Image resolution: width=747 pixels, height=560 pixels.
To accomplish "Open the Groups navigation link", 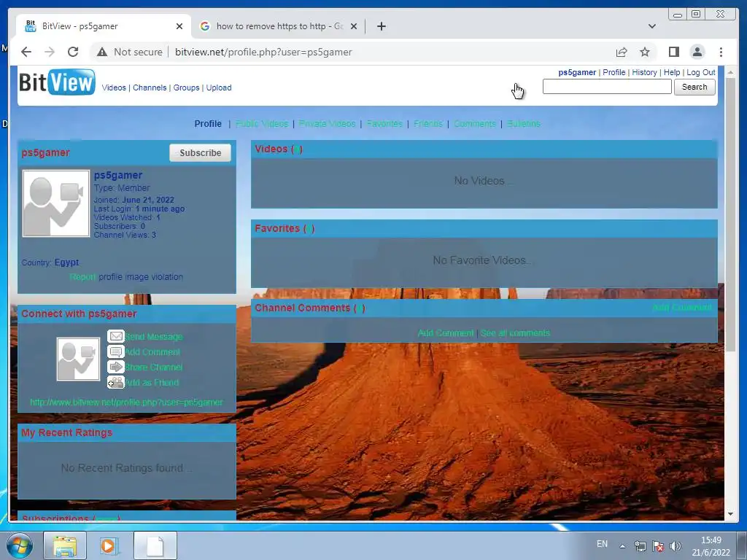I will (186, 87).
